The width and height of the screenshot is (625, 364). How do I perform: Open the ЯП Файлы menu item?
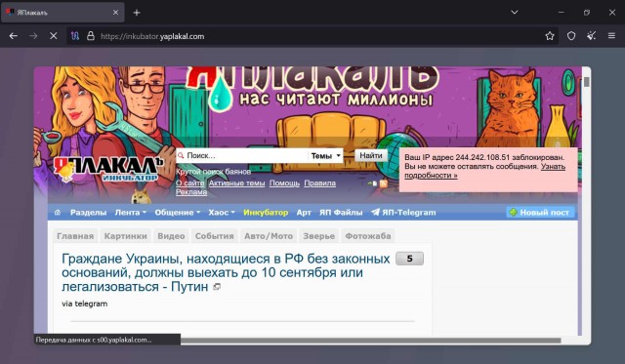(341, 213)
